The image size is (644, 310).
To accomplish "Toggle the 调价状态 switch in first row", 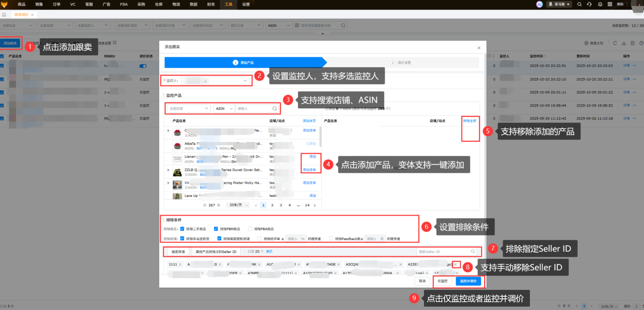I will pyautogui.click(x=143, y=66).
